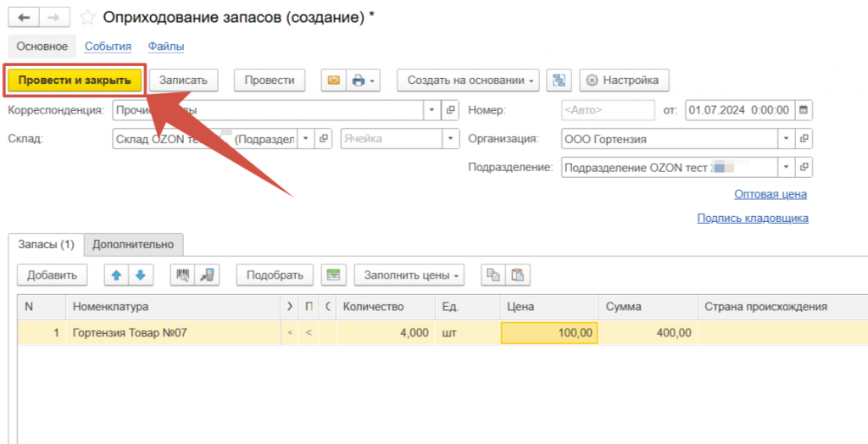Expand the Организация dropdown list
The height and width of the screenshot is (444, 868).
pos(787,139)
